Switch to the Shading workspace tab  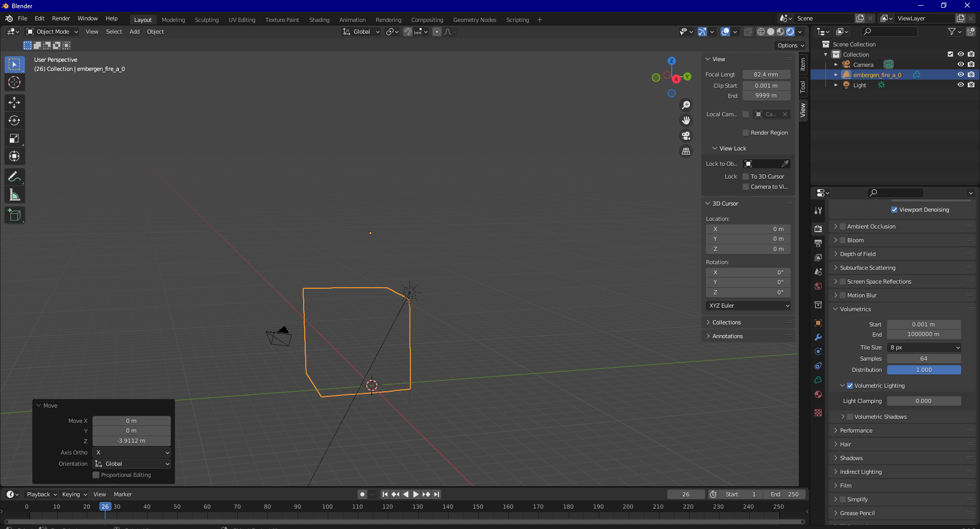(319, 20)
